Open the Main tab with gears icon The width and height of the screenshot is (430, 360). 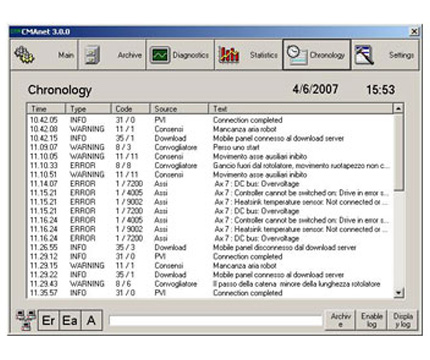pyautogui.click(x=44, y=55)
